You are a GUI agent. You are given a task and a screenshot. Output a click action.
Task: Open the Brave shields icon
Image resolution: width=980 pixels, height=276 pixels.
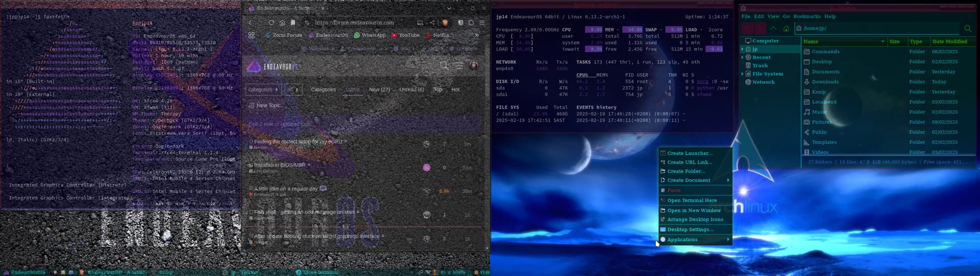click(445, 22)
